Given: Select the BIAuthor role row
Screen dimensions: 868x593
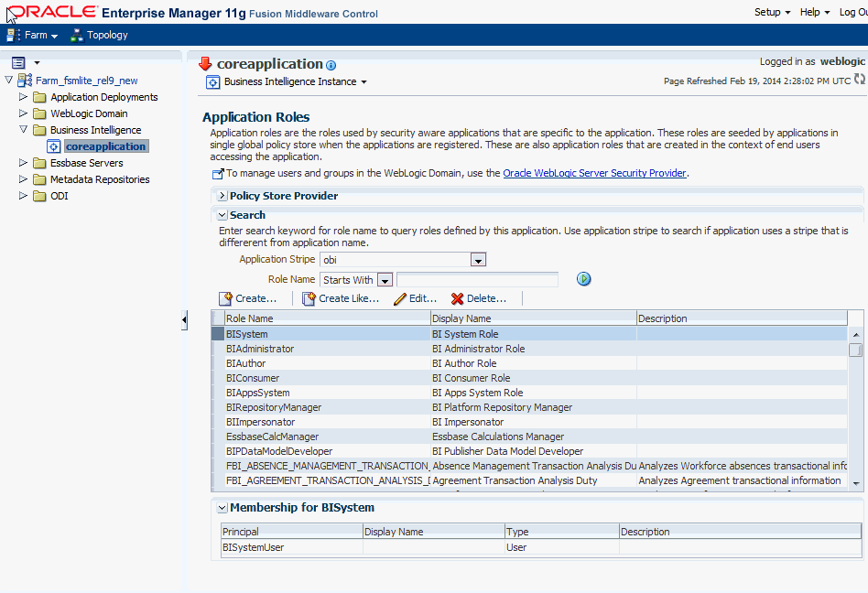Looking at the screenshot, I should coord(529,363).
